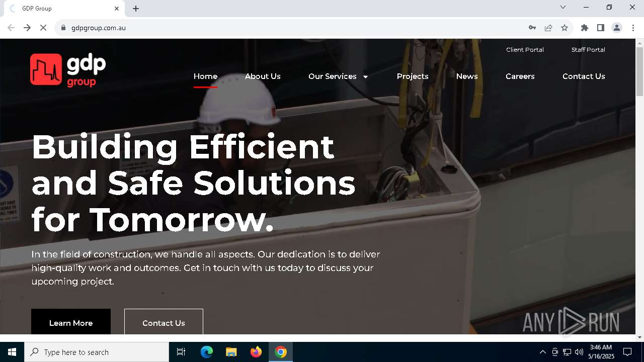
Task: Open the notification center
Action: 627,352
